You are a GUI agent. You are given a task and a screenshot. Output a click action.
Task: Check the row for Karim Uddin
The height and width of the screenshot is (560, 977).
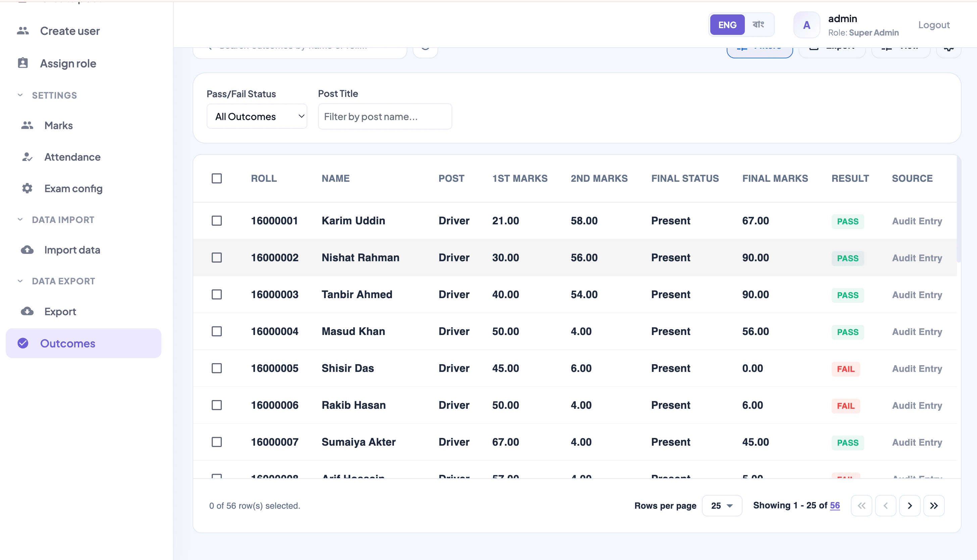(x=217, y=221)
